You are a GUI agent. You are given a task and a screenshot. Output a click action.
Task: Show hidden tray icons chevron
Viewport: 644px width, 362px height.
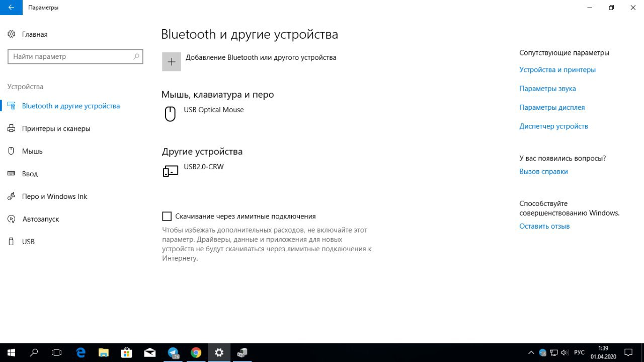click(x=531, y=352)
